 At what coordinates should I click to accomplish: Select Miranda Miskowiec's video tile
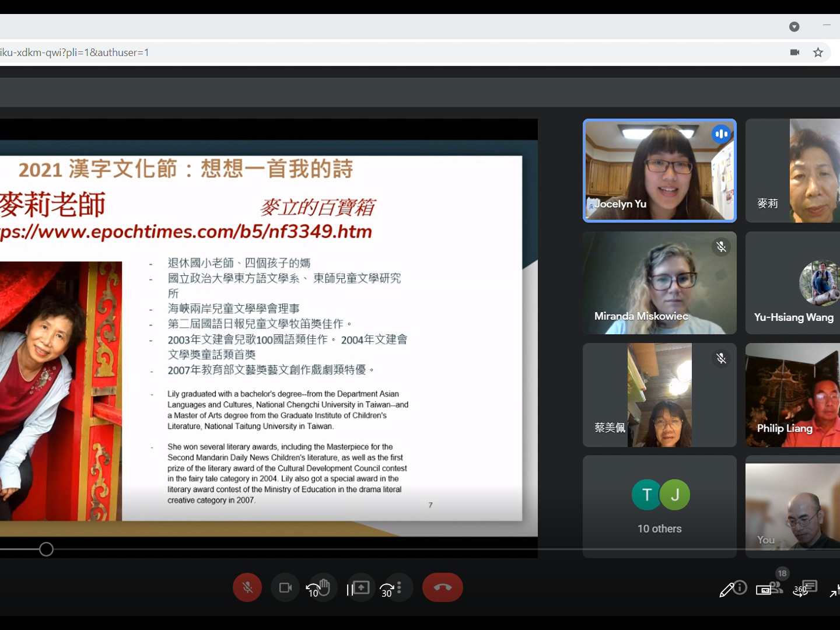pyautogui.click(x=659, y=283)
